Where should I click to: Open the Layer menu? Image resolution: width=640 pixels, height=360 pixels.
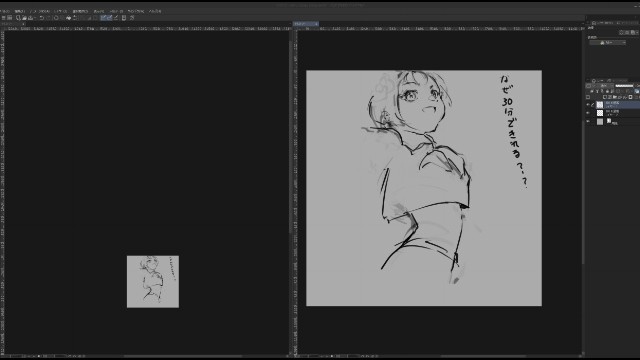[60, 11]
